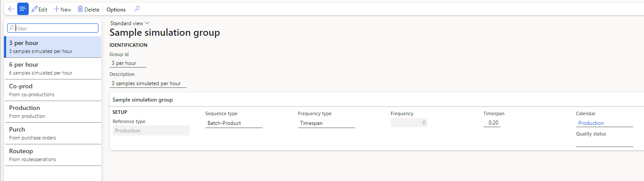Click the Delete trash icon

(80, 9)
